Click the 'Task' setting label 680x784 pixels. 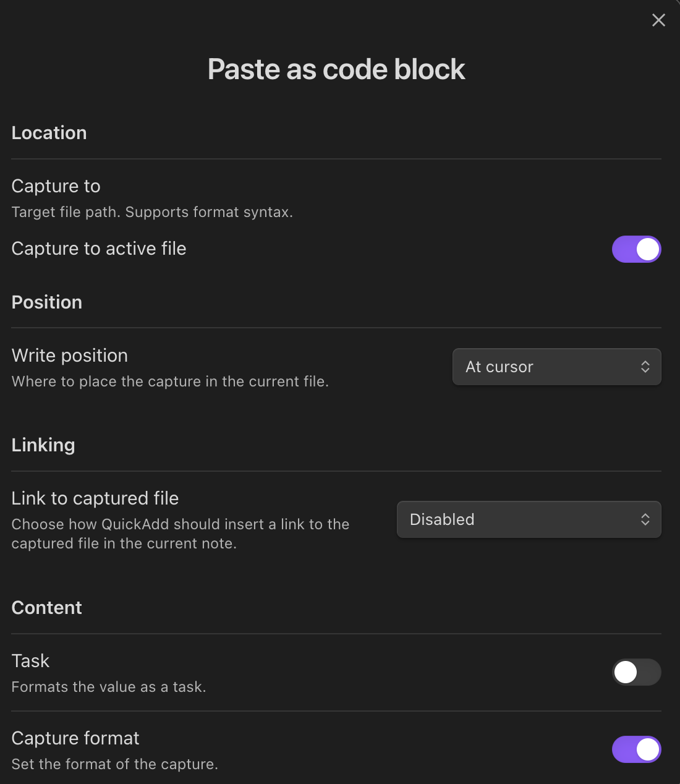(30, 661)
